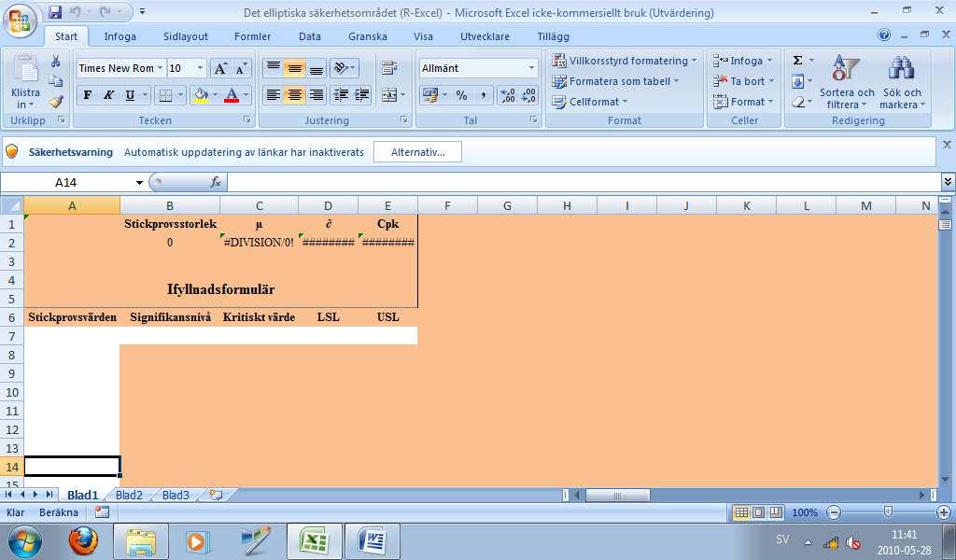The height and width of the screenshot is (560, 956).
Task: Open Word from the taskbar
Action: pos(373,541)
